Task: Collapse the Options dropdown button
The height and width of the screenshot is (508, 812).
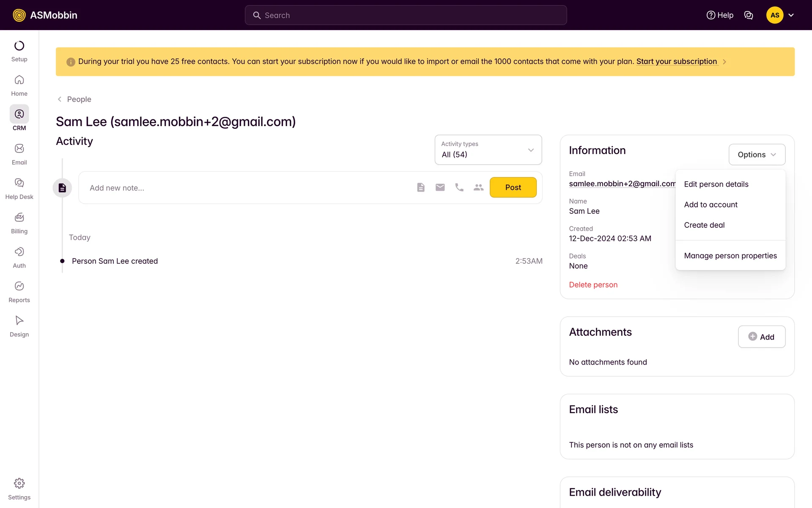Action: pyautogui.click(x=757, y=155)
